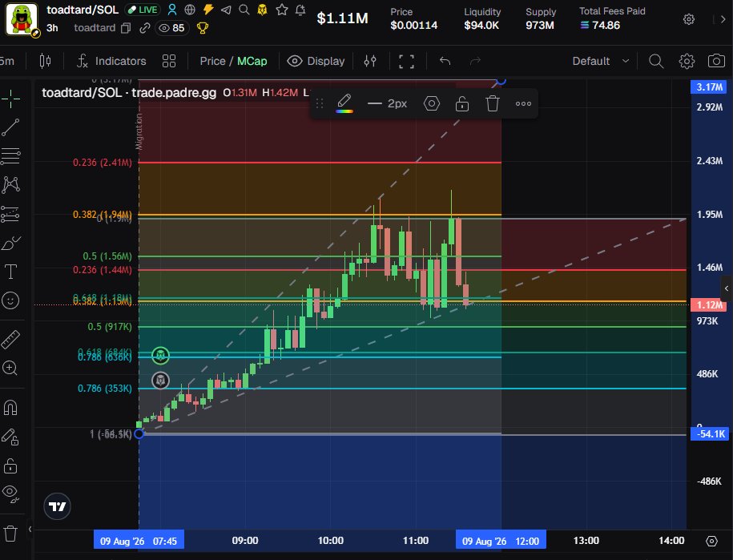This screenshot has height=560, width=733.
Task: Toggle stay-in-drawing-mode pencil lock
Action: 10,437
